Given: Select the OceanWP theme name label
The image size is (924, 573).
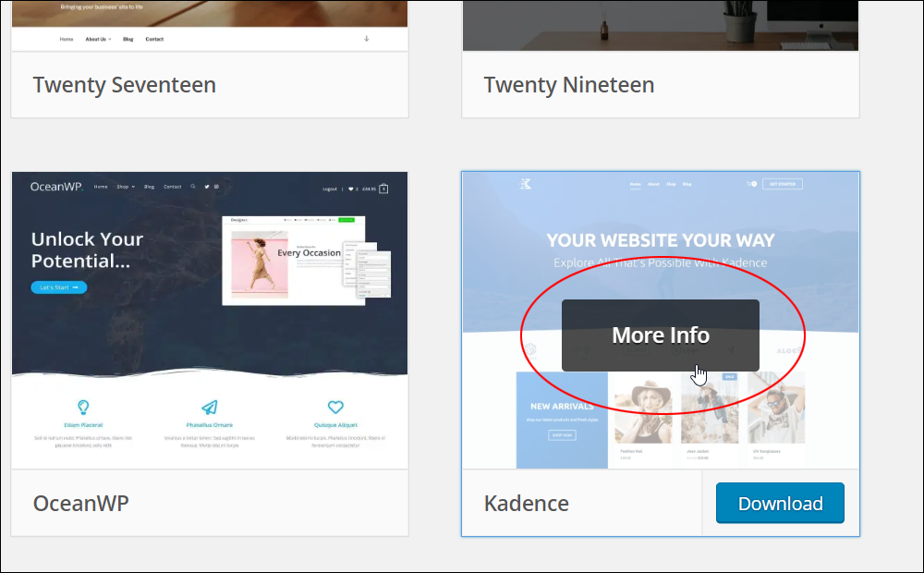Looking at the screenshot, I should point(80,504).
